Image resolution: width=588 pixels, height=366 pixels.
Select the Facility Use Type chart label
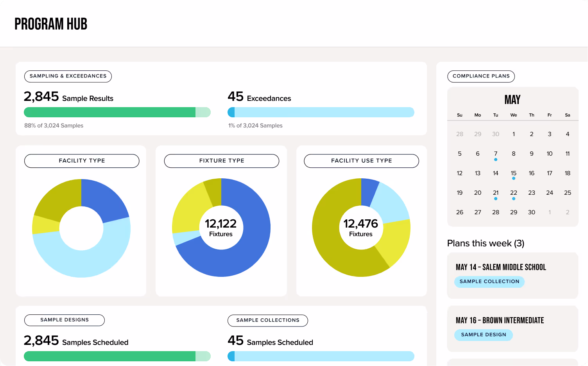(361, 161)
